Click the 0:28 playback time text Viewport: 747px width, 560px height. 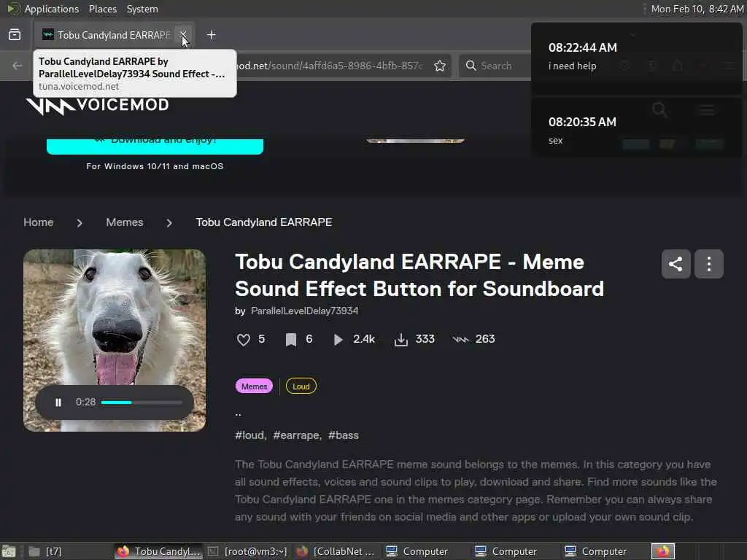pyautogui.click(x=86, y=402)
